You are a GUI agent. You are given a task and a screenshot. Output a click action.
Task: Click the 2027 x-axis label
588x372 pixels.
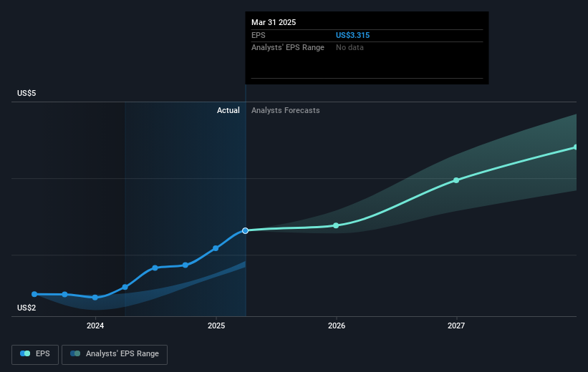[x=456, y=325]
